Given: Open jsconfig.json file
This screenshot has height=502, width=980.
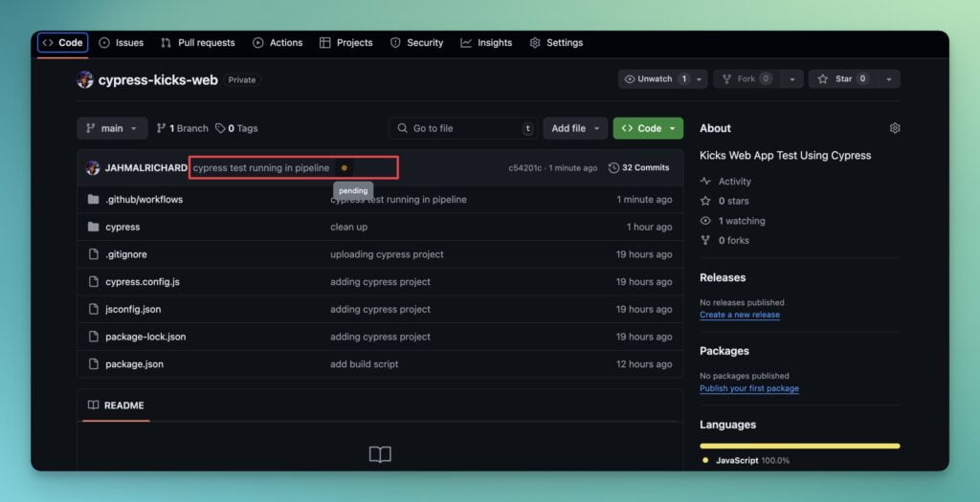Looking at the screenshot, I should coord(133,309).
